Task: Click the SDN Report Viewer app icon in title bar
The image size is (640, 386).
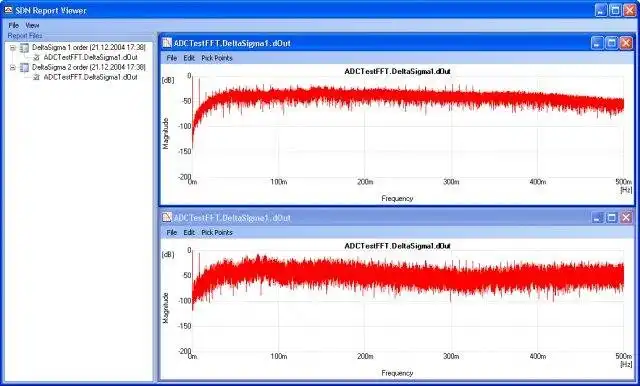Action: (8, 10)
